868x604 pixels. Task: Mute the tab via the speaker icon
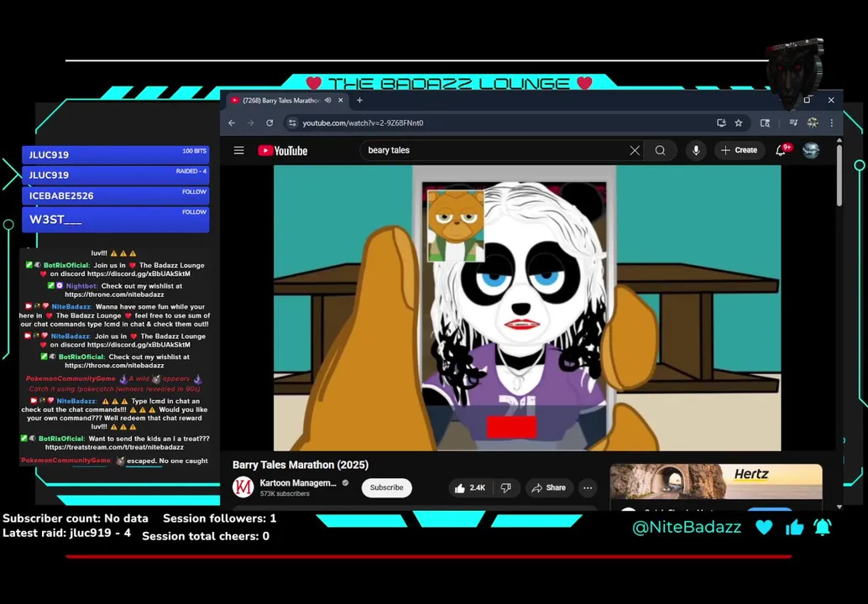pyautogui.click(x=328, y=100)
